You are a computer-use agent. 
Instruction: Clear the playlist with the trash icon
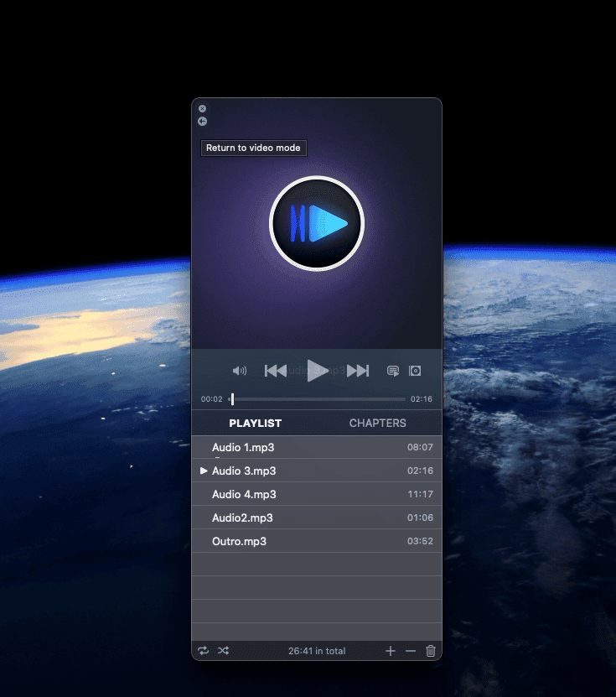(x=431, y=651)
